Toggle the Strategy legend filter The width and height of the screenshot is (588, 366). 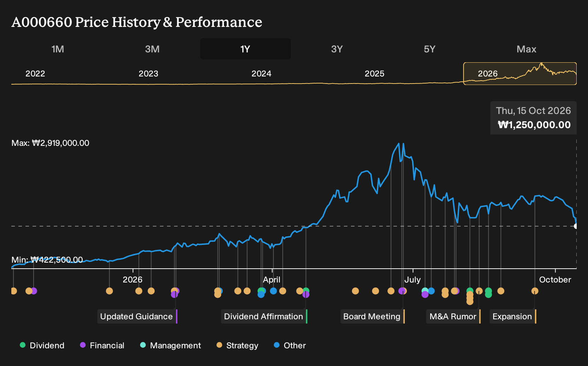tap(237, 345)
